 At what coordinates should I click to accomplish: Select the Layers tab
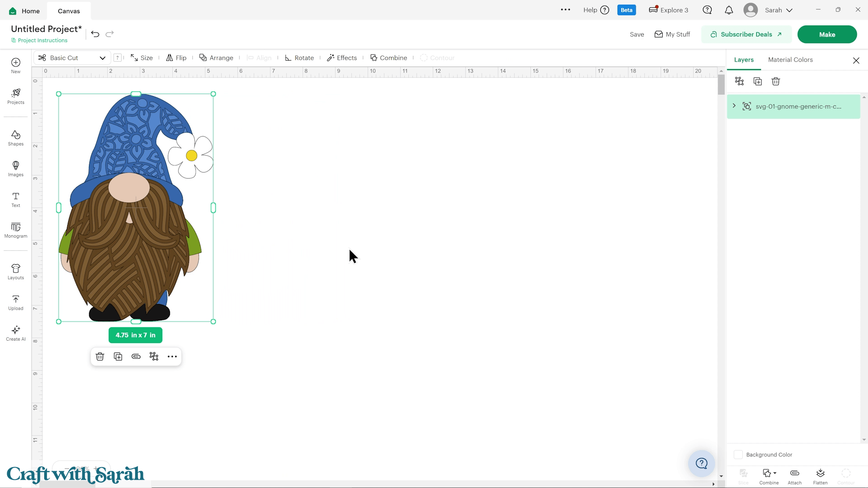click(744, 60)
